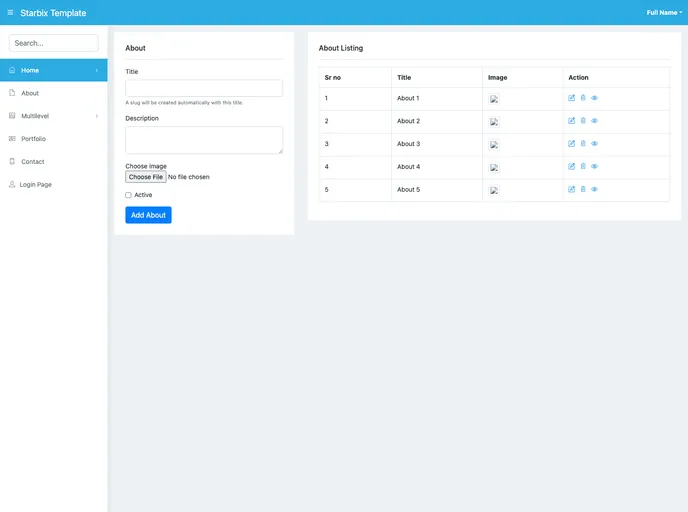Select the Multilevel menu item
Image resolution: width=688 pixels, height=512 pixels.
coord(54,116)
